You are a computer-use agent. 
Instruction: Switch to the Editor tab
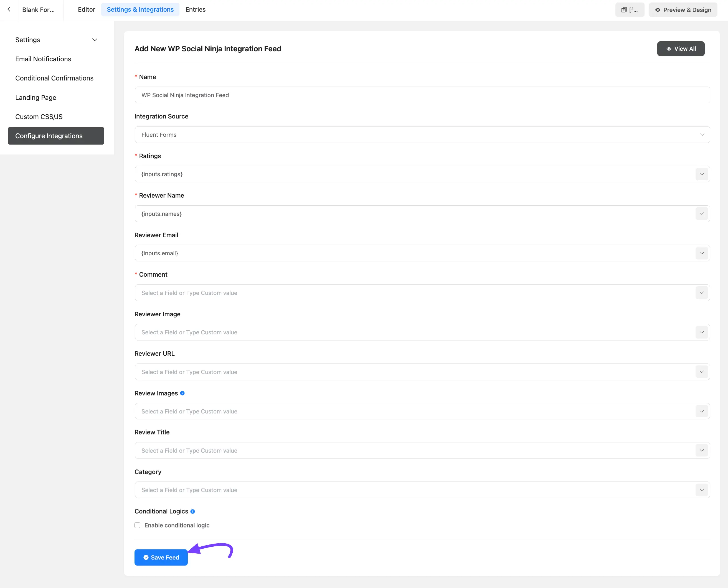(x=86, y=9)
